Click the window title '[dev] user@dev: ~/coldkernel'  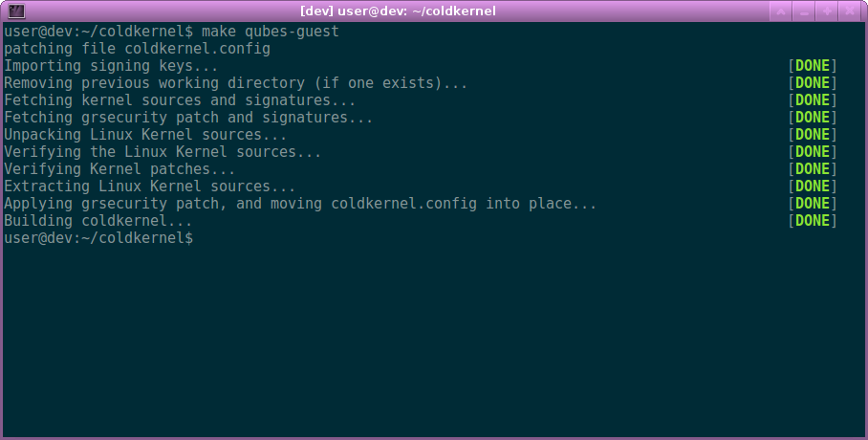(398, 11)
